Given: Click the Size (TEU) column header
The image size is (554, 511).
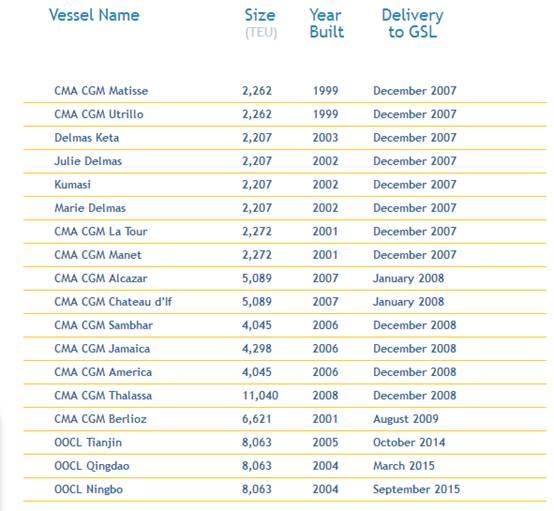Looking at the screenshot, I should (261, 24).
